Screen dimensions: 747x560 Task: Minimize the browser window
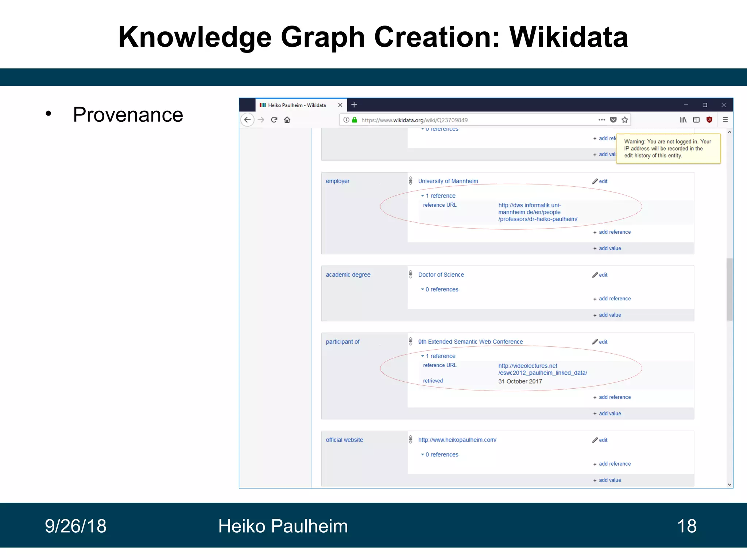click(686, 105)
